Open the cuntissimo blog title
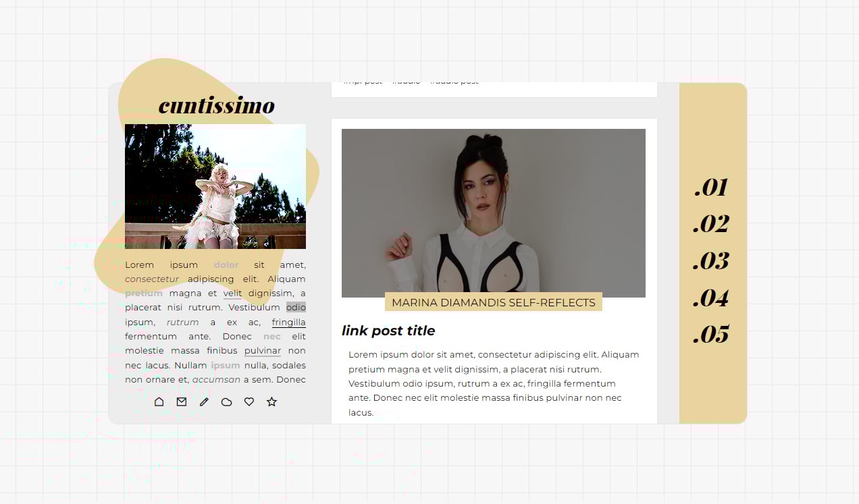The height and width of the screenshot is (504, 859). [217, 105]
